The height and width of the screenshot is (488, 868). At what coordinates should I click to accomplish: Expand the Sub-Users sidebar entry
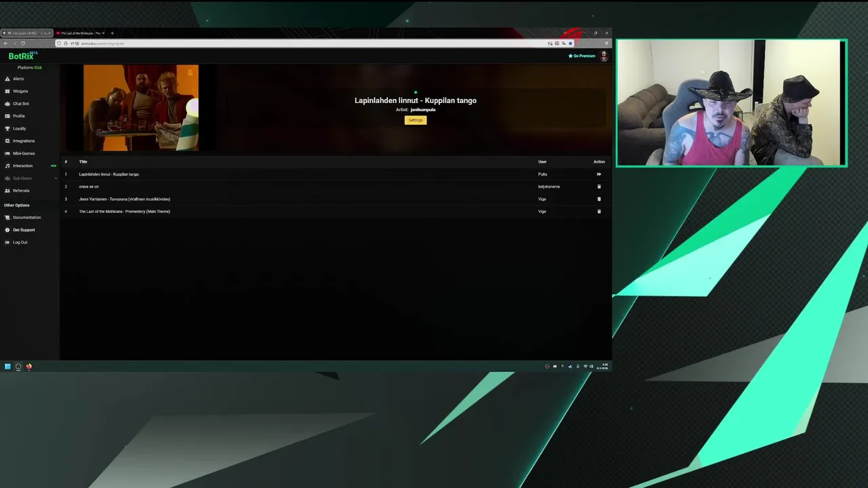click(29, 178)
